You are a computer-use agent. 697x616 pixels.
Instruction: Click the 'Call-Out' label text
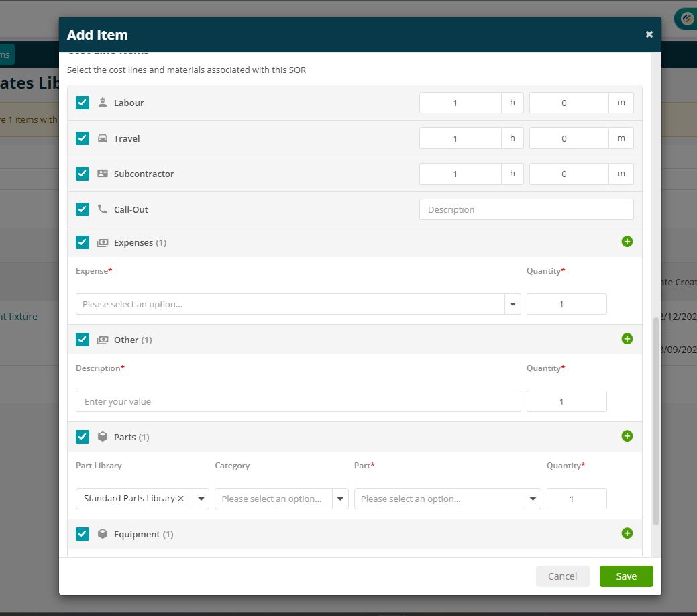pos(131,209)
